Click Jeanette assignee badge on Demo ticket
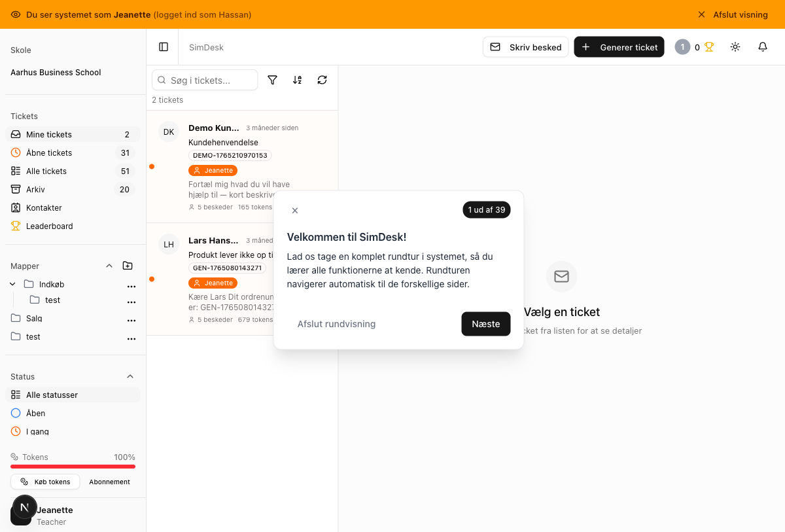 [213, 170]
